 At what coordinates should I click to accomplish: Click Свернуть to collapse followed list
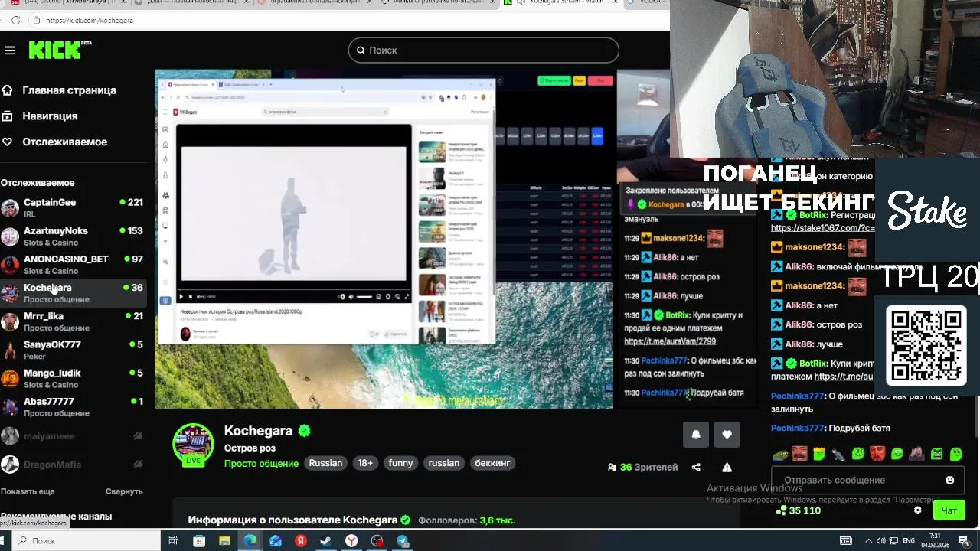pyautogui.click(x=124, y=491)
